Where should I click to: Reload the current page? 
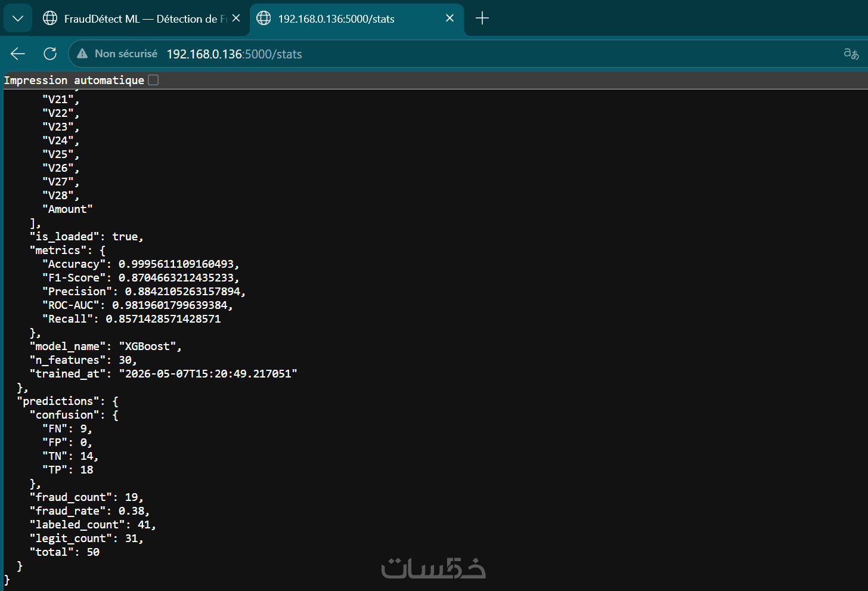click(50, 54)
